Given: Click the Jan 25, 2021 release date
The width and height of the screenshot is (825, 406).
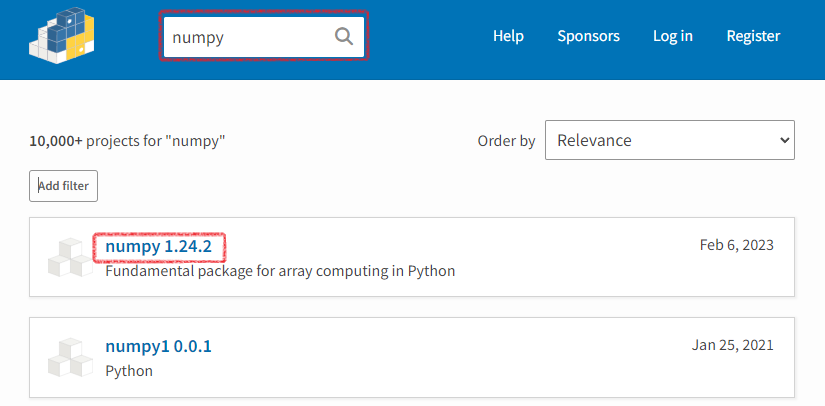Looking at the screenshot, I should click(x=732, y=345).
